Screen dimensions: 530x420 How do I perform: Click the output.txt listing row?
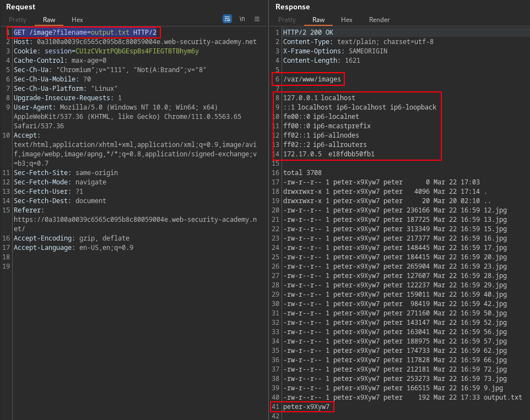403,397
